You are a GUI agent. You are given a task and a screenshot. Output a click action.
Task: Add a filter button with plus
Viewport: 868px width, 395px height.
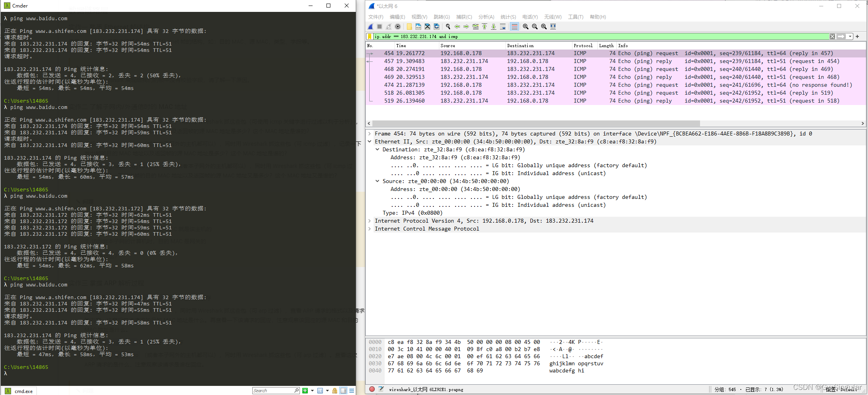pyautogui.click(x=857, y=36)
